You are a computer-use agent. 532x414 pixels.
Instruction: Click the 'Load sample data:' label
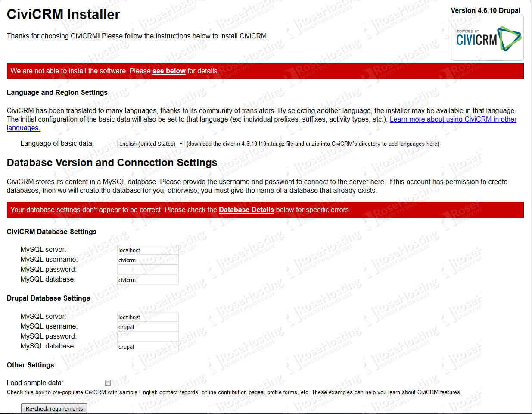tap(35, 383)
